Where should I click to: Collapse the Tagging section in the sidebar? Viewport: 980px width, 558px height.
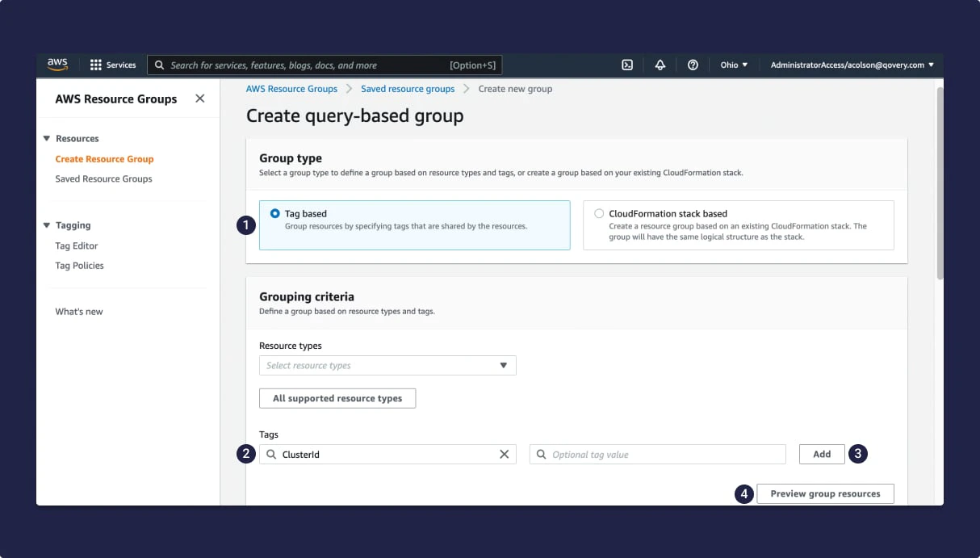pos(47,225)
